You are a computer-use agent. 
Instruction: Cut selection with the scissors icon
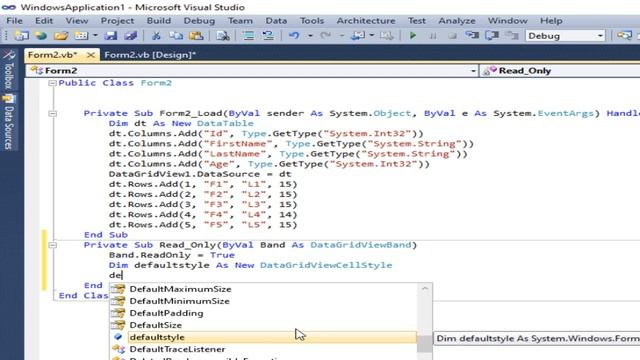[x=156, y=36]
